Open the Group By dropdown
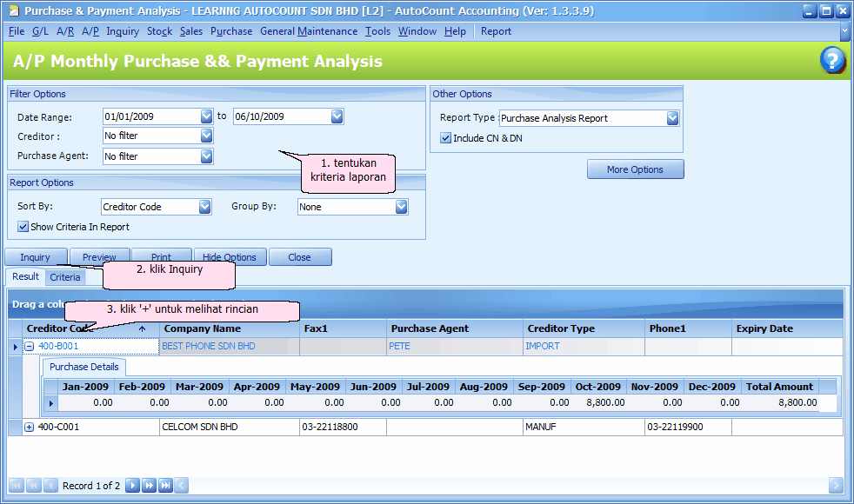This screenshot has height=504, width=854. 399,207
